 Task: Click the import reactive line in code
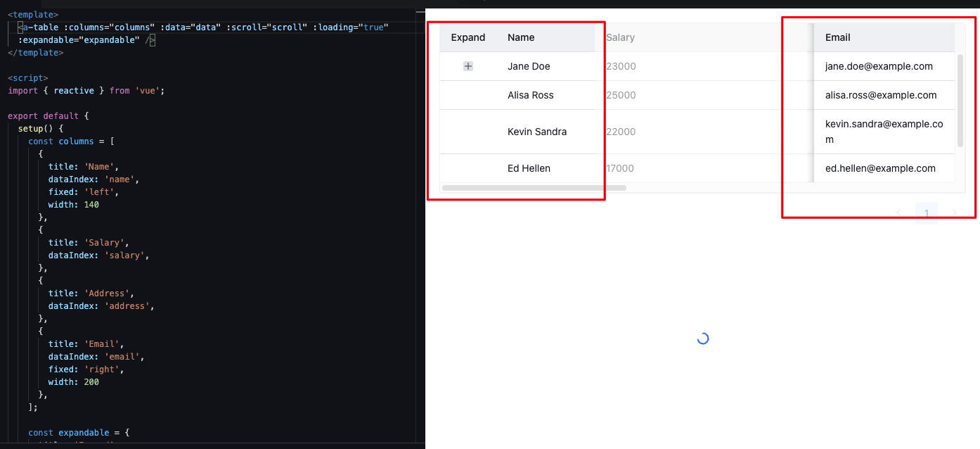(x=86, y=91)
